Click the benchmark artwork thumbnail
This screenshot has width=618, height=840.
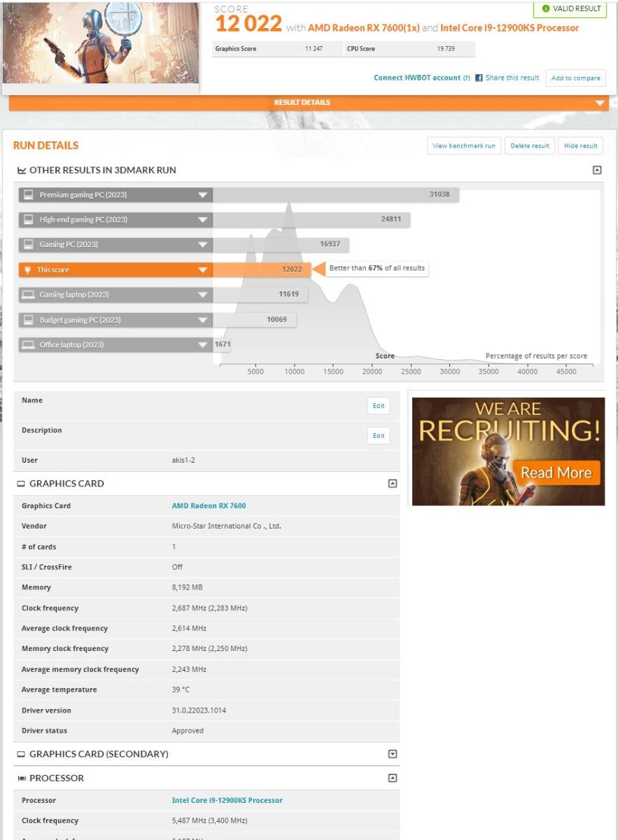pos(100,42)
